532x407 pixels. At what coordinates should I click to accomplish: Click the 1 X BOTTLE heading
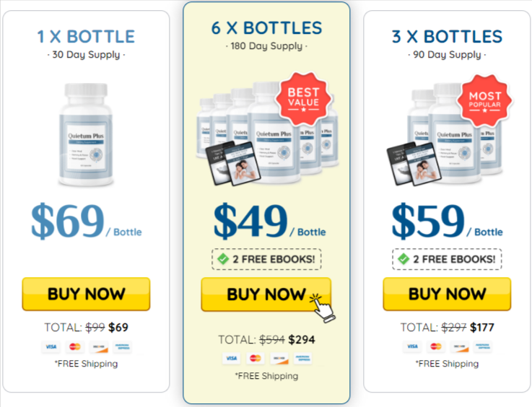coord(86,37)
